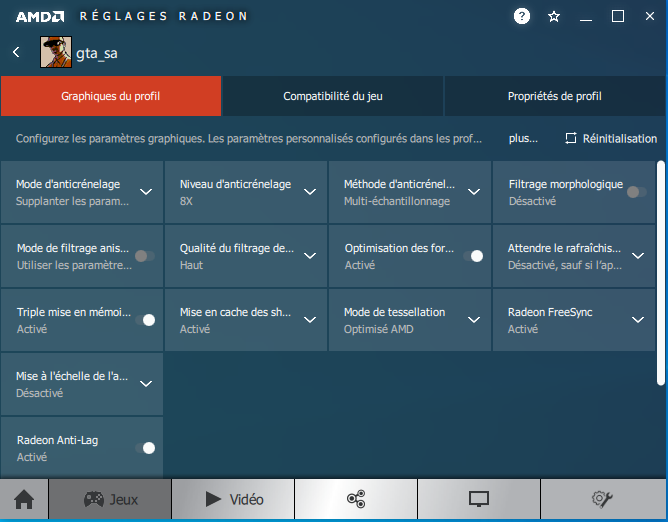Click the gta_sa profile name
668x522 pixels.
click(97, 53)
